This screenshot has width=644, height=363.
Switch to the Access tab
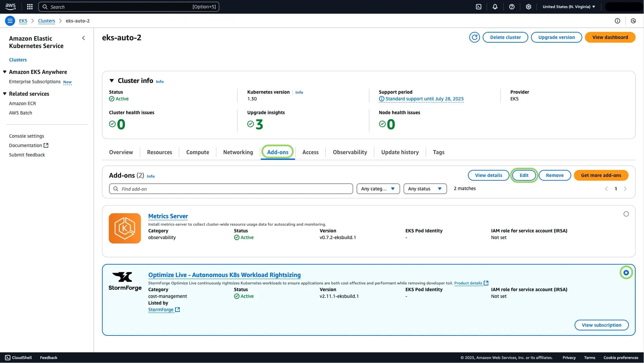pos(310,152)
